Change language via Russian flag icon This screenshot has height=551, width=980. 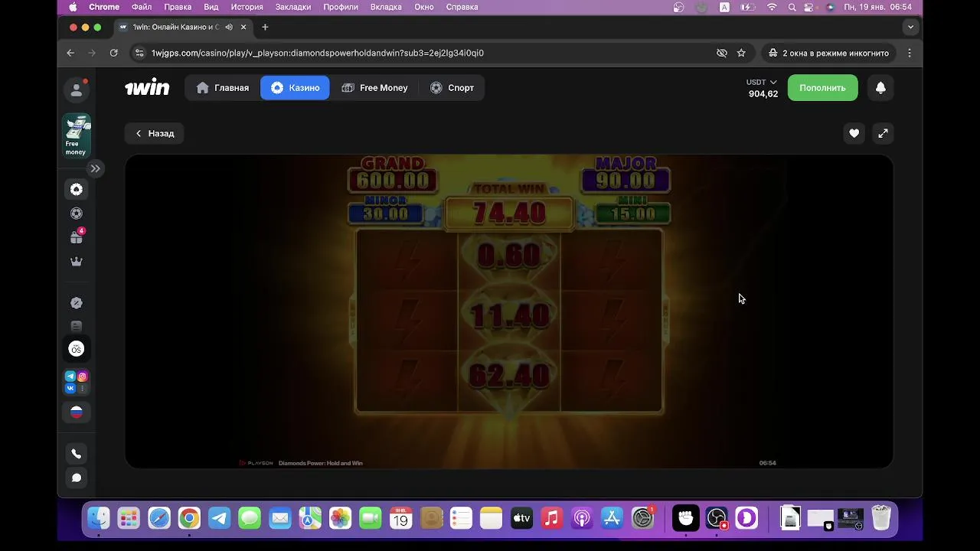point(77,412)
